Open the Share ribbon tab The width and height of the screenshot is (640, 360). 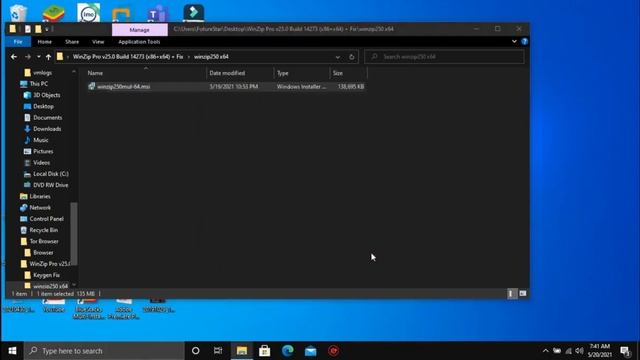coord(72,42)
